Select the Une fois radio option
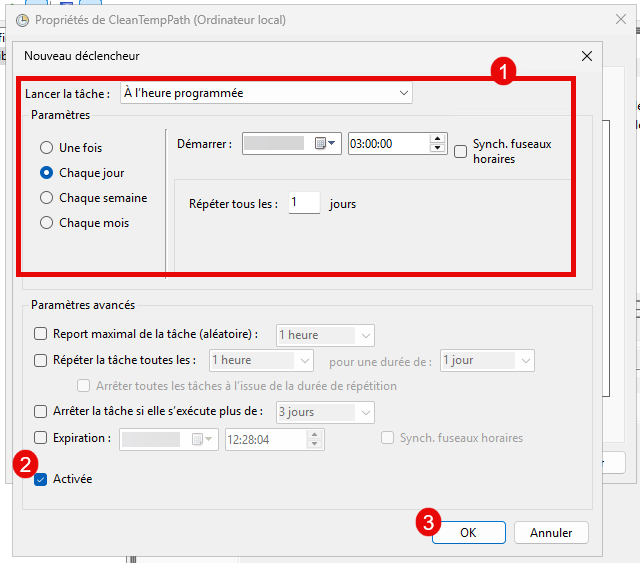Image resolution: width=640 pixels, height=563 pixels. click(46, 148)
